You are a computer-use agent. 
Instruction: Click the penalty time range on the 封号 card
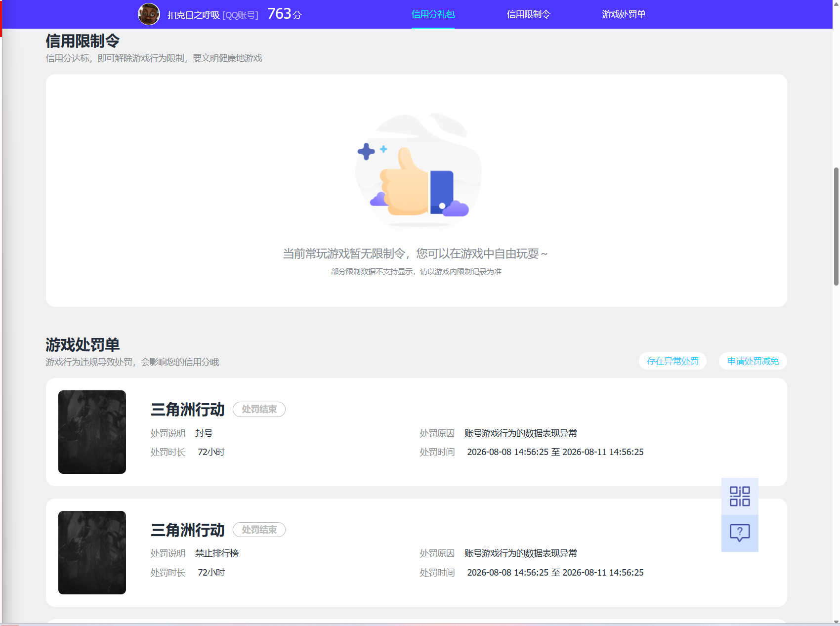(x=555, y=452)
